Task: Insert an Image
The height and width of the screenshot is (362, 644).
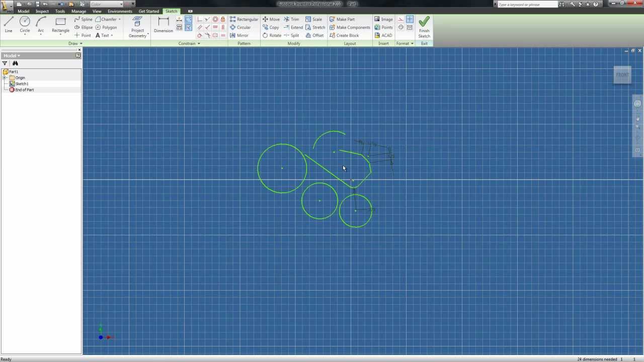Action: pyautogui.click(x=383, y=19)
